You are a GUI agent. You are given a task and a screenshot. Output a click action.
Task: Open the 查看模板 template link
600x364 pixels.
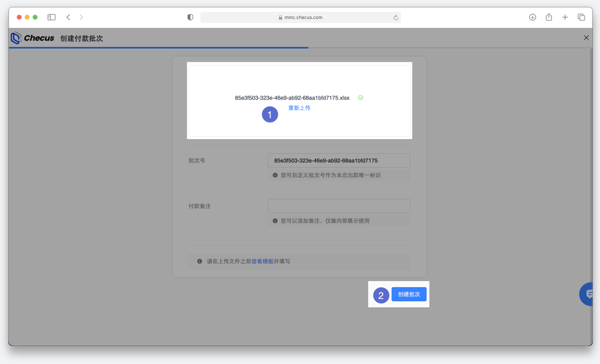(x=262, y=261)
